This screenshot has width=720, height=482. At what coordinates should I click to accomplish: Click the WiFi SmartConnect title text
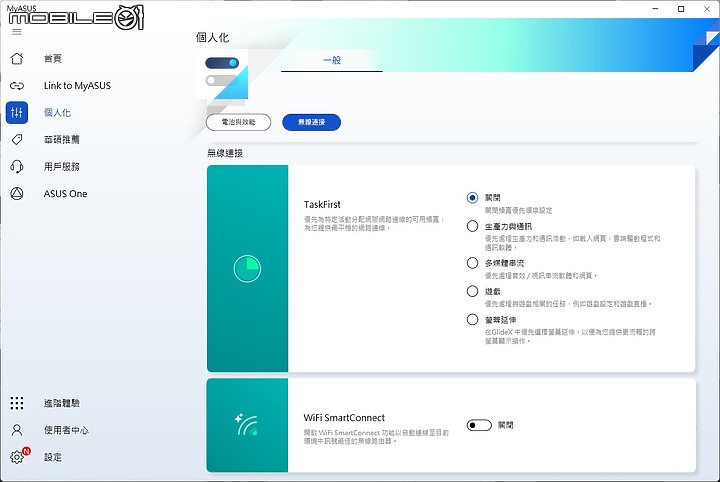[x=344, y=418]
